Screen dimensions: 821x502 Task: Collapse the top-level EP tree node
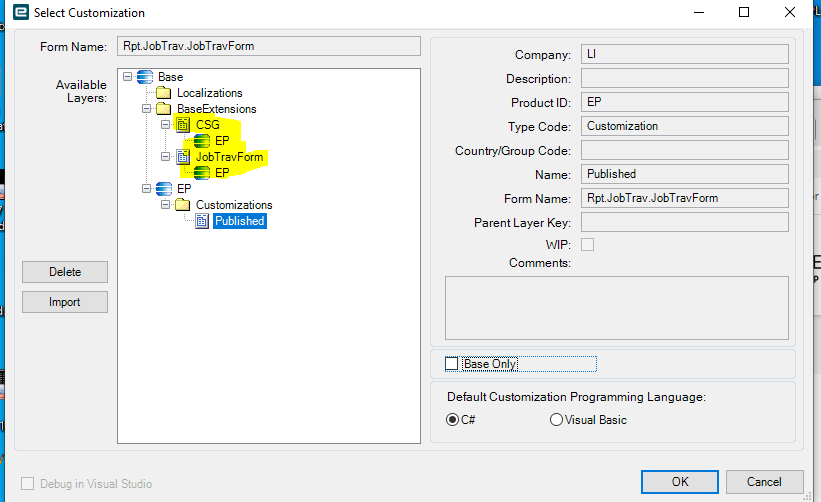click(x=146, y=188)
